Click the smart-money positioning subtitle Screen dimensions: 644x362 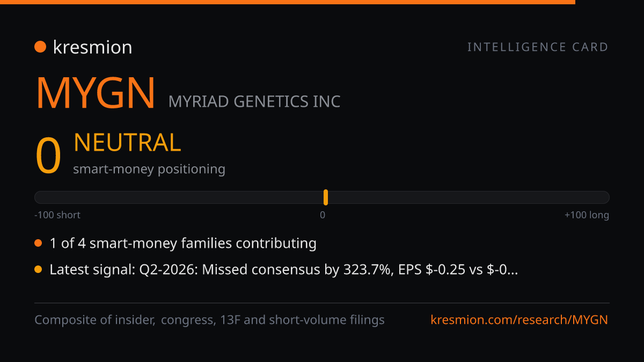149,169
